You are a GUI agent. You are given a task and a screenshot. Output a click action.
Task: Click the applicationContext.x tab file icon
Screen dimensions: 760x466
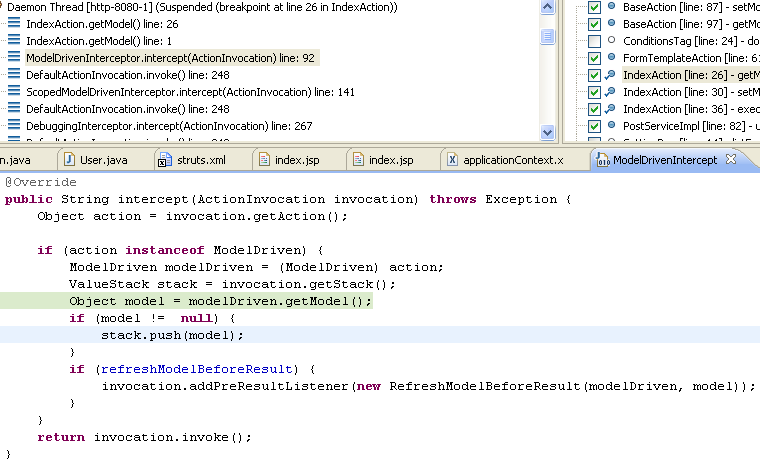(x=452, y=160)
